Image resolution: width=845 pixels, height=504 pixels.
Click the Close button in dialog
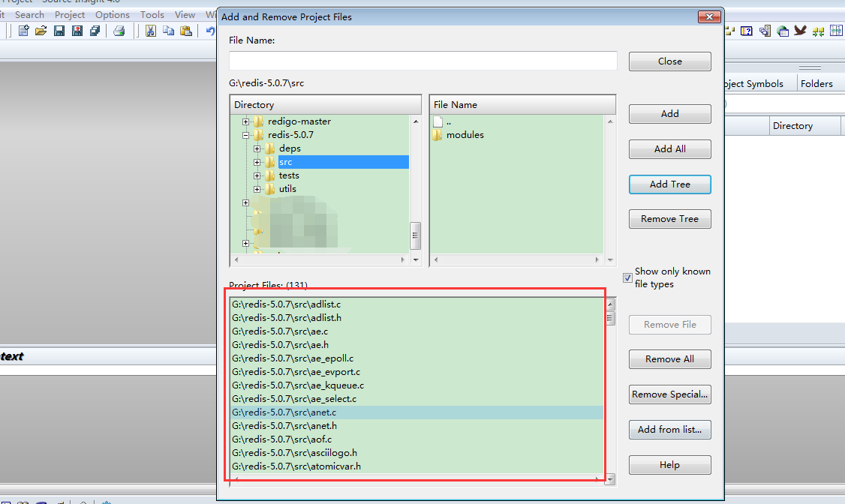pos(670,61)
